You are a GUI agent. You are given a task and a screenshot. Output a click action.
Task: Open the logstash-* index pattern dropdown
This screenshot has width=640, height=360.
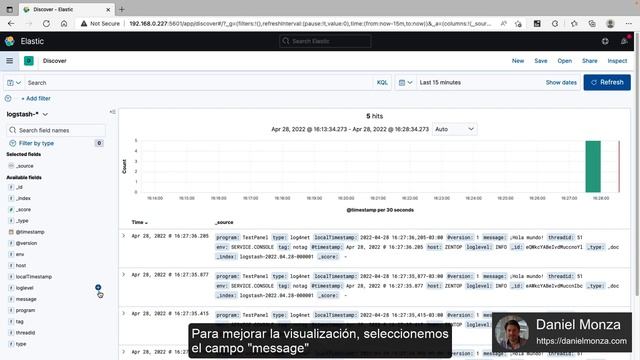pos(27,114)
